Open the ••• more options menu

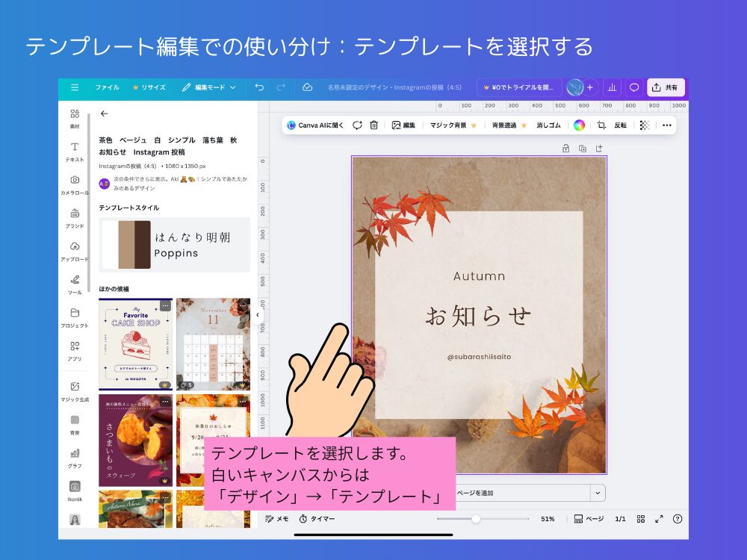(666, 125)
